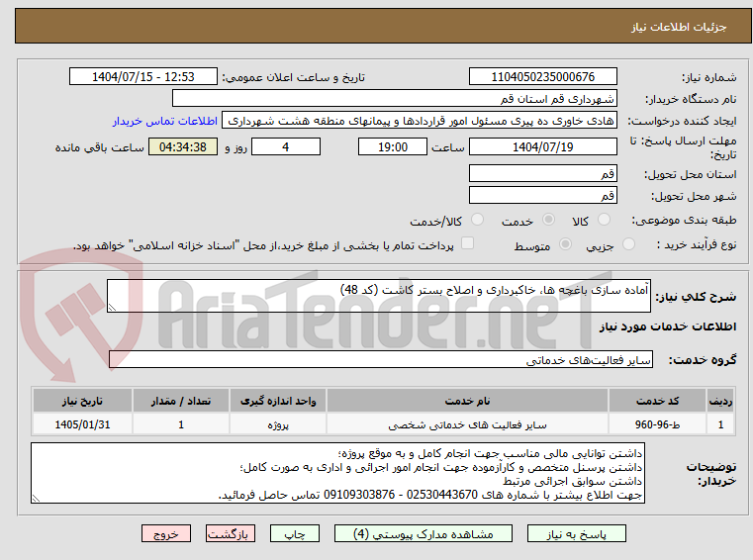Click the announcement date field 1404/07/15 - 12:53
Image resolution: width=753 pixels, height=560 pixels.
pyautogui.click(x=143, y=76)
